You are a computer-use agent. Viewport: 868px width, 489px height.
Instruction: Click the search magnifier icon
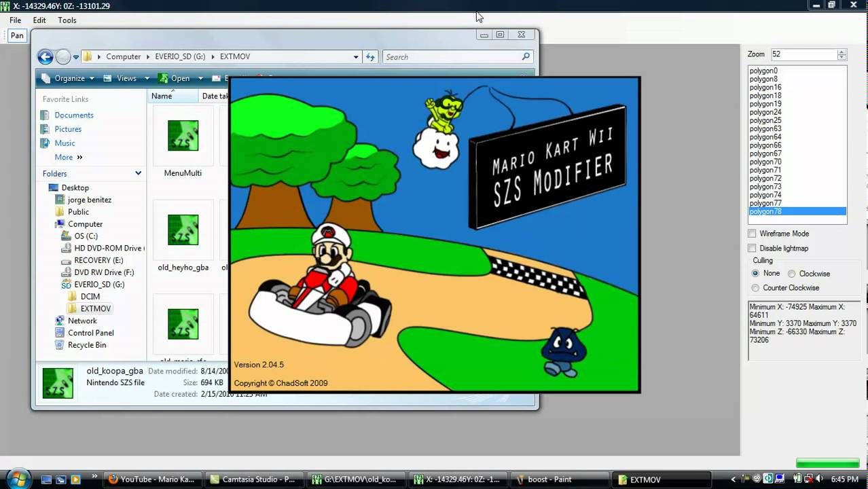pos(526,57)
